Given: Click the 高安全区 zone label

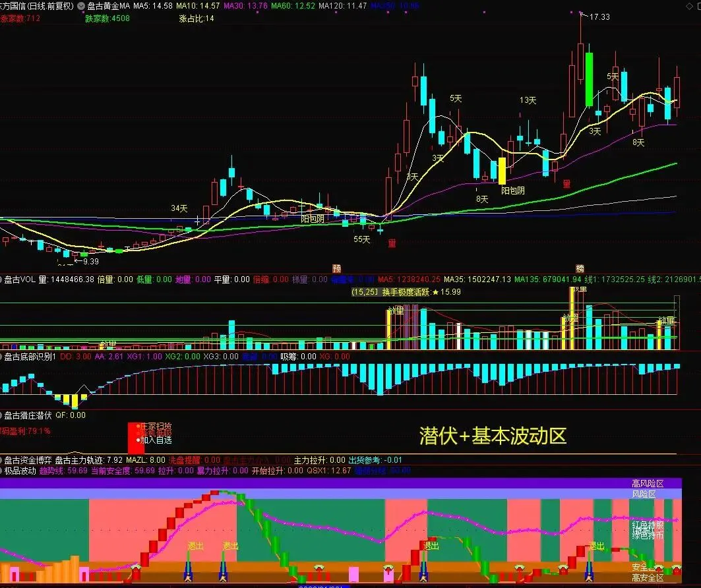Looking at the screenshot, I should 648,578.
